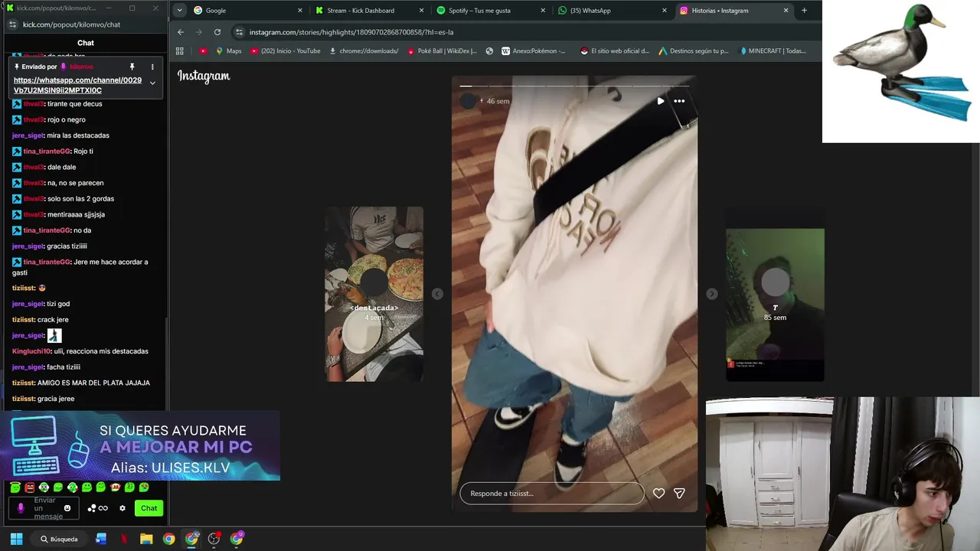Open the story three-dots options menu

point(679,101)
